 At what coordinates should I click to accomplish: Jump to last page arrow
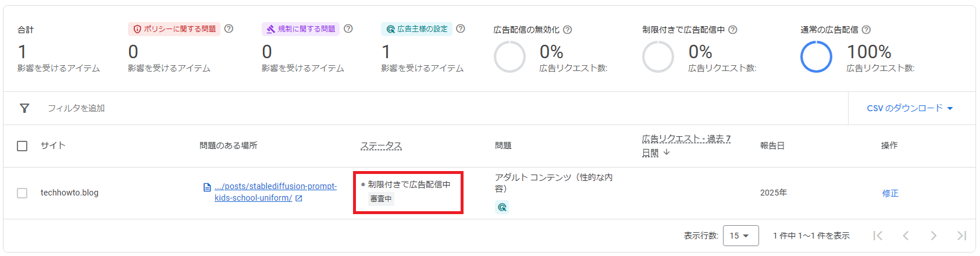(x=961, y=236)
